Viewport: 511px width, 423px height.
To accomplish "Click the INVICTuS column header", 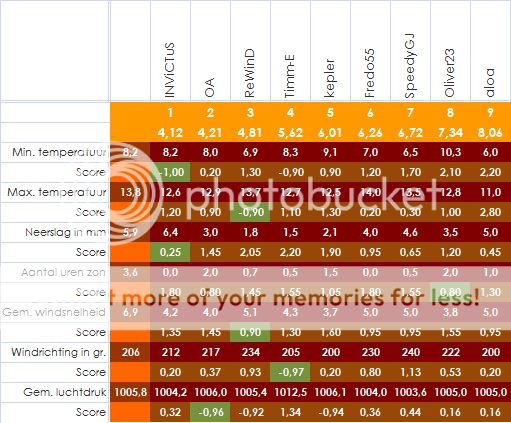I will (170, 70).
